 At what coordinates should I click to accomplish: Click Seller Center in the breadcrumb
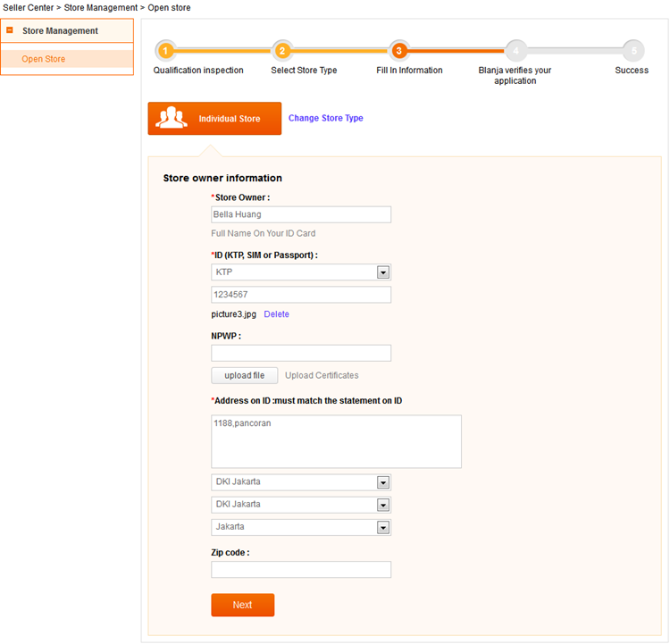[29, 8]
